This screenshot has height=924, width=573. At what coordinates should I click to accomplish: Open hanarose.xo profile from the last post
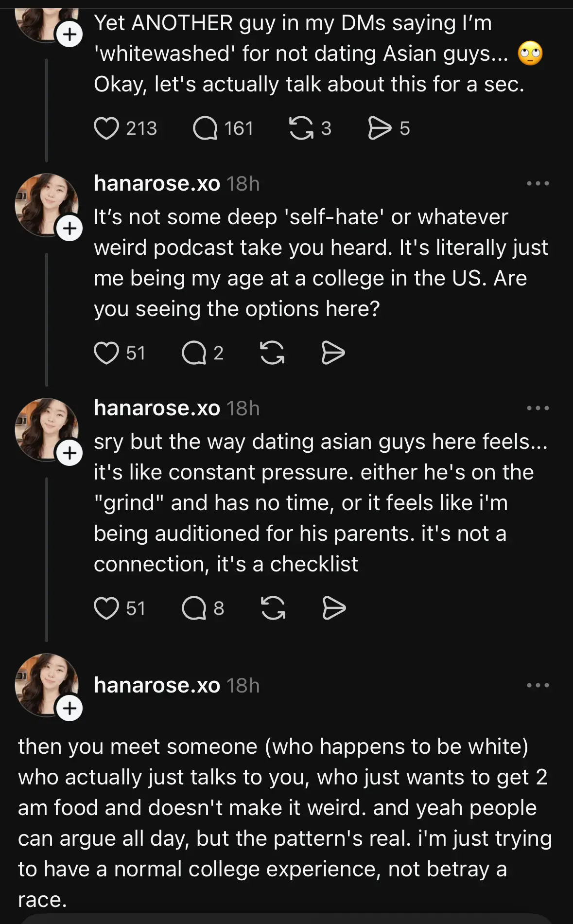156,685
